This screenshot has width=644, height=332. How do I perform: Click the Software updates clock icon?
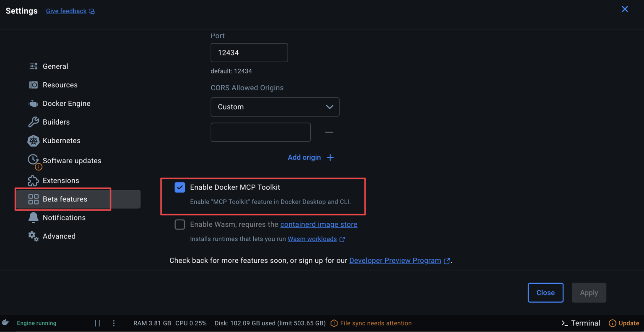(x=33, y=160)
